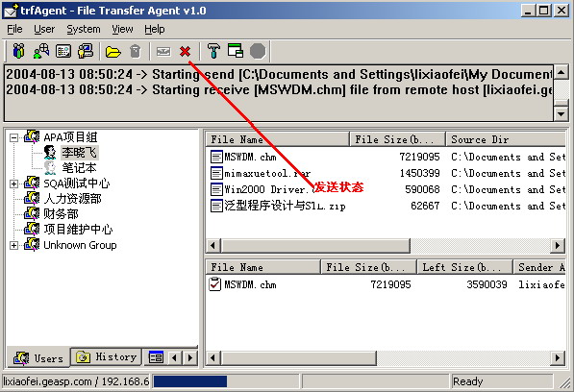Click the user icon for 笔记本
Viewport: 574px width, 392px height.
tap(50, 168)
